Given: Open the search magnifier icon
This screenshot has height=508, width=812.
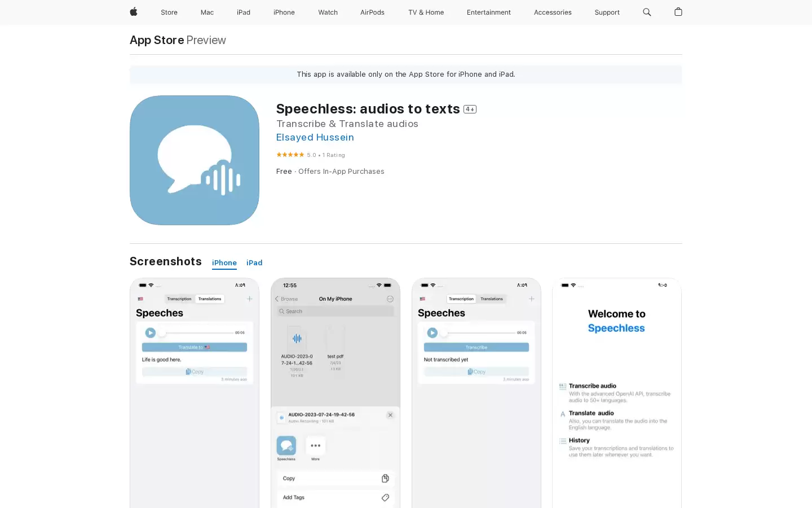Looking at the screenshot, I should (647, 12).
